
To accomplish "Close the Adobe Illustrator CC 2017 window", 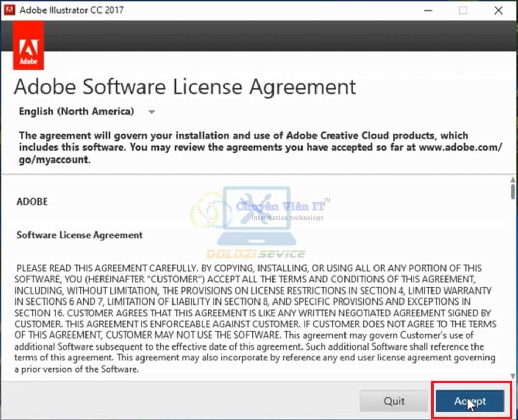I will (x=498, y=10).
